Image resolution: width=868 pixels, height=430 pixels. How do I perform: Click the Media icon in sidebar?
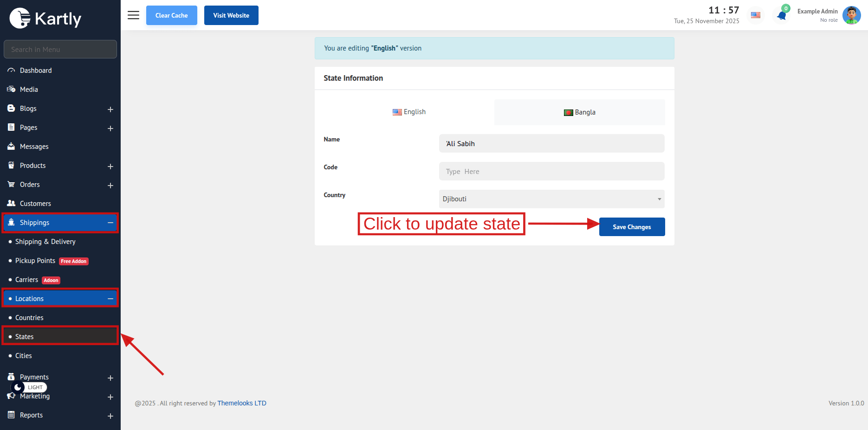pyautogui.click(x=11, y=90)
